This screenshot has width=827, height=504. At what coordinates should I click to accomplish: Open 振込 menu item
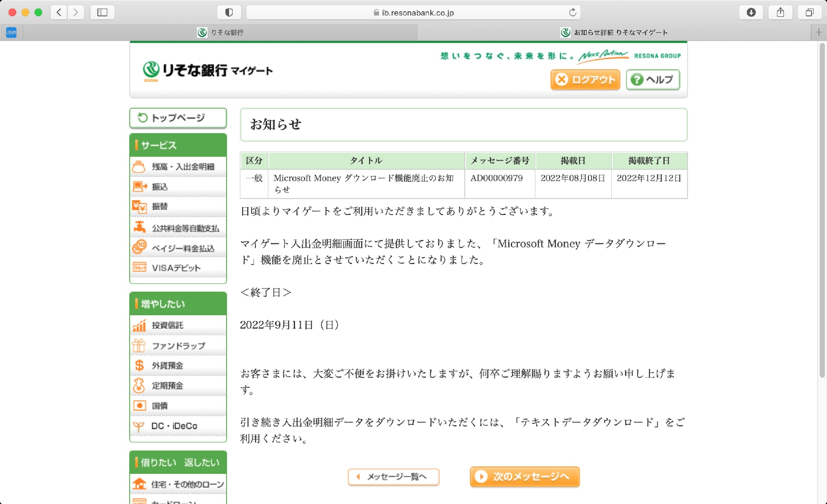click(178, 187)
